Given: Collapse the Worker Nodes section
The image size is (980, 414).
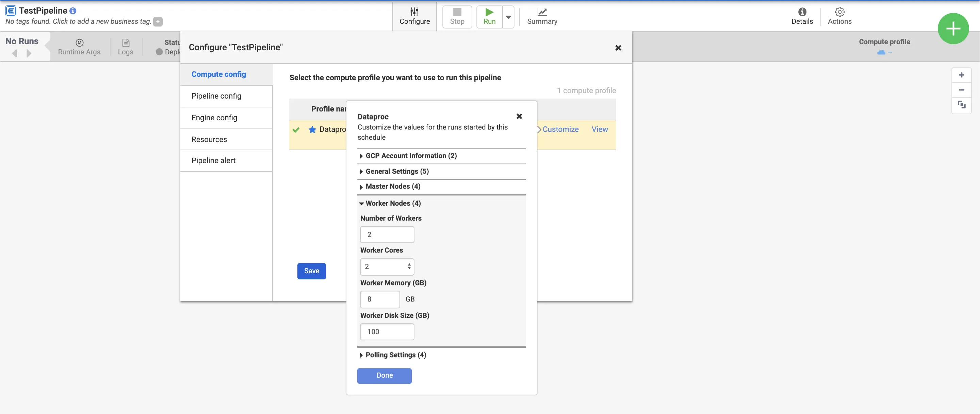Looking at the screenshot, I should 392,203.
